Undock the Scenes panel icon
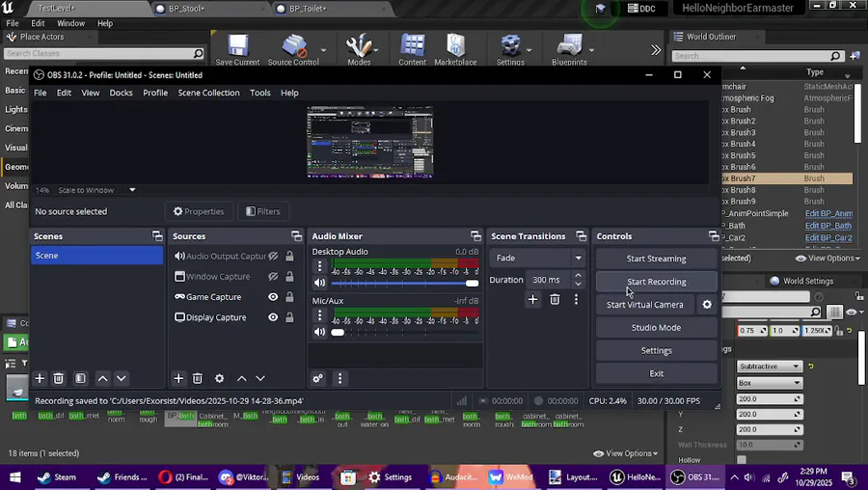The image size is (868, 490). click(x=158, y=236)
